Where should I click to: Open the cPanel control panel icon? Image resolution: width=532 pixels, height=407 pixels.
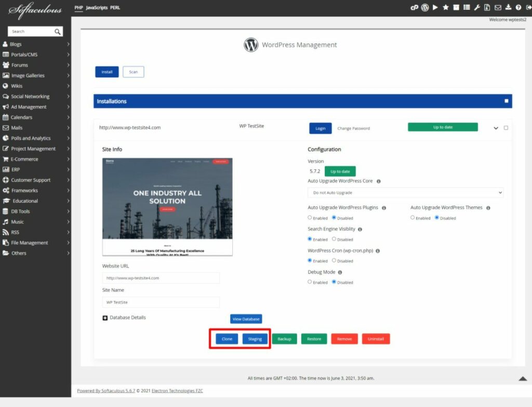[x=414, y=7]
